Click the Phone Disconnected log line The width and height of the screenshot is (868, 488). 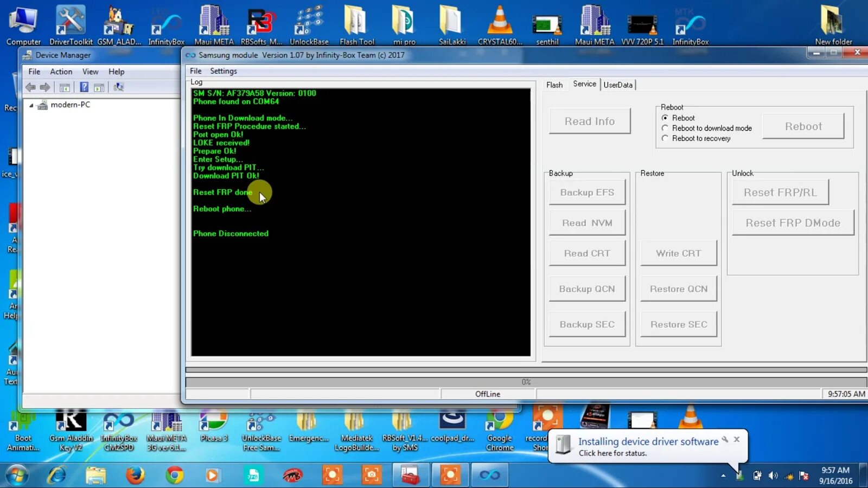click(x=231, y=234)
